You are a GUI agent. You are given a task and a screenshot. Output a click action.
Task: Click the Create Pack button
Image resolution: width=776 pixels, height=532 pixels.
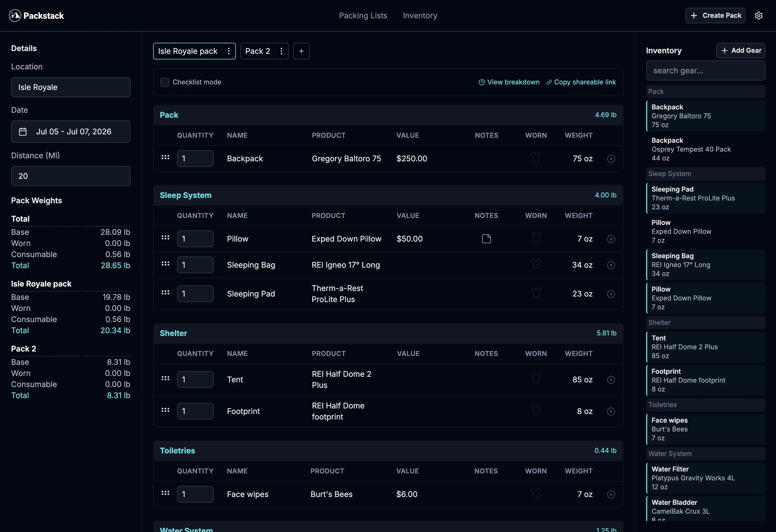tap(715, 15)
